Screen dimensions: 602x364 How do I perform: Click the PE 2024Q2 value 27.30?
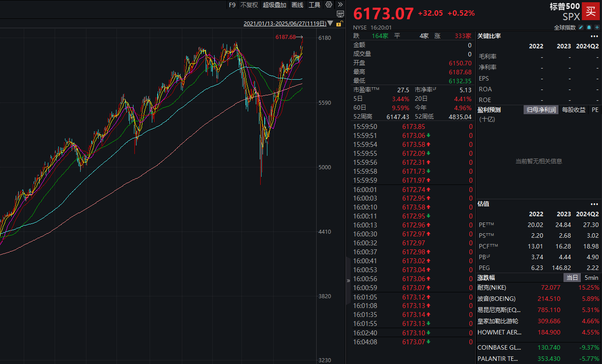(x=591, y=224)
